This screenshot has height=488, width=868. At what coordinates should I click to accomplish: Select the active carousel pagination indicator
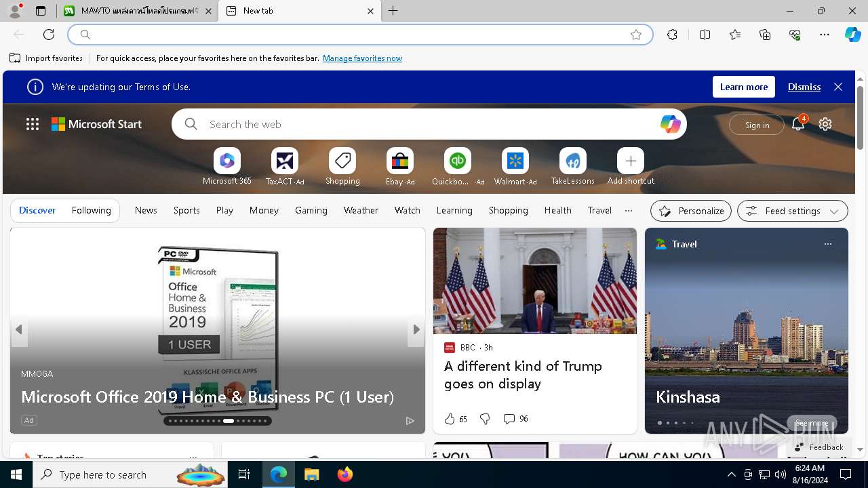[229, 421]
